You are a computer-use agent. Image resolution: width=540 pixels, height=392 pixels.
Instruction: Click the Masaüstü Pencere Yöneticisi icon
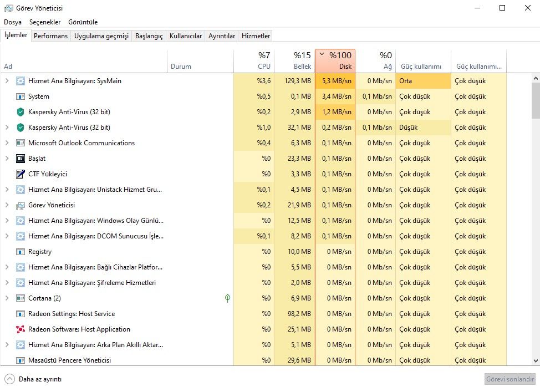[21, 360]
